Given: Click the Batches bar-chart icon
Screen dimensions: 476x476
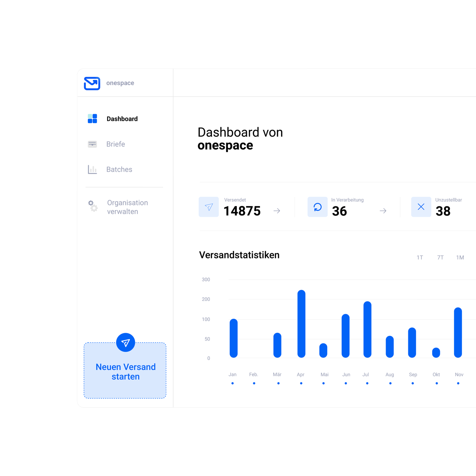Looking at the screenshot, I should (x=92, y=169).
